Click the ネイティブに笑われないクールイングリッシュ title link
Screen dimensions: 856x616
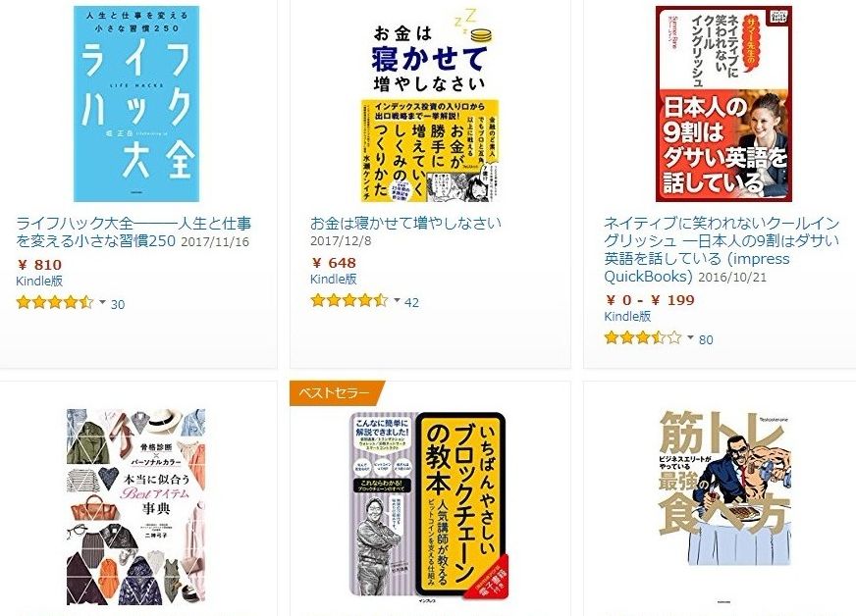click(722, 249)
